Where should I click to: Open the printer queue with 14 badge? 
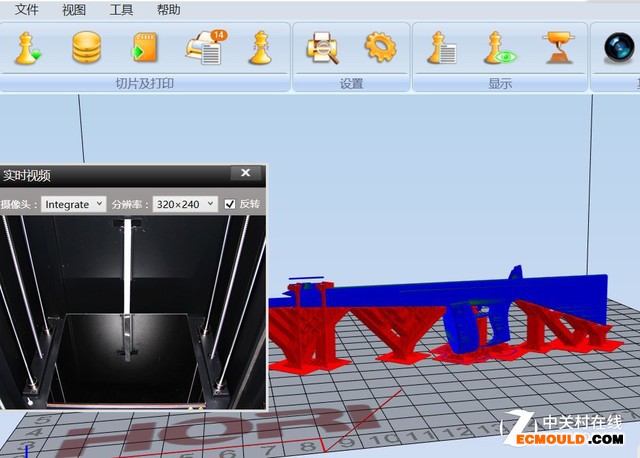[205, 47]
